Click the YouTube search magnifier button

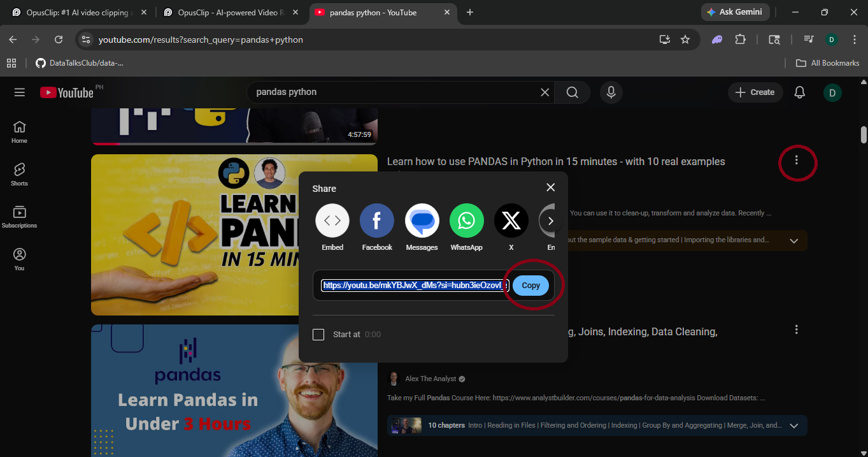(x=573, y=92)
